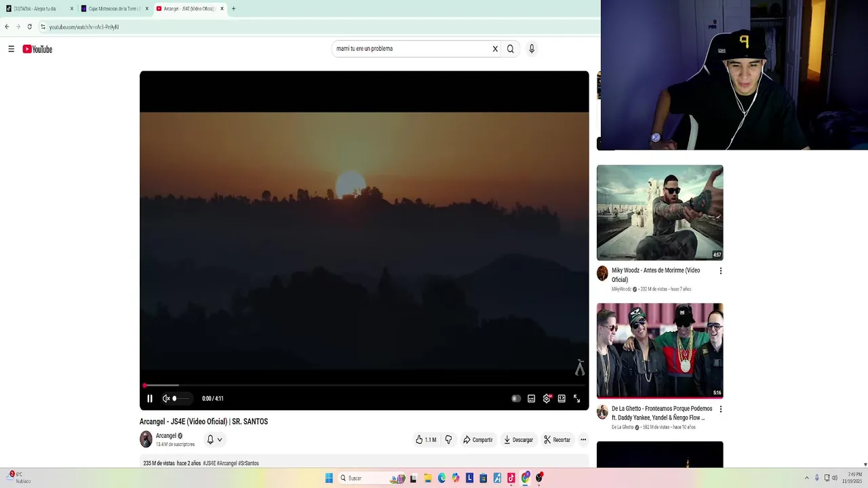
Task: Start voice search with the microphone icon
Action: [532, 49]
